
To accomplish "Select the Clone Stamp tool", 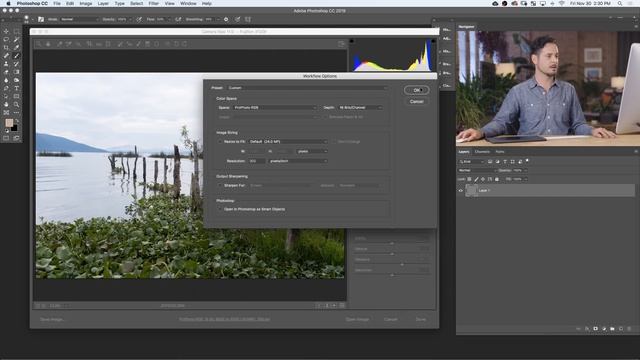I will click(6, 64).
